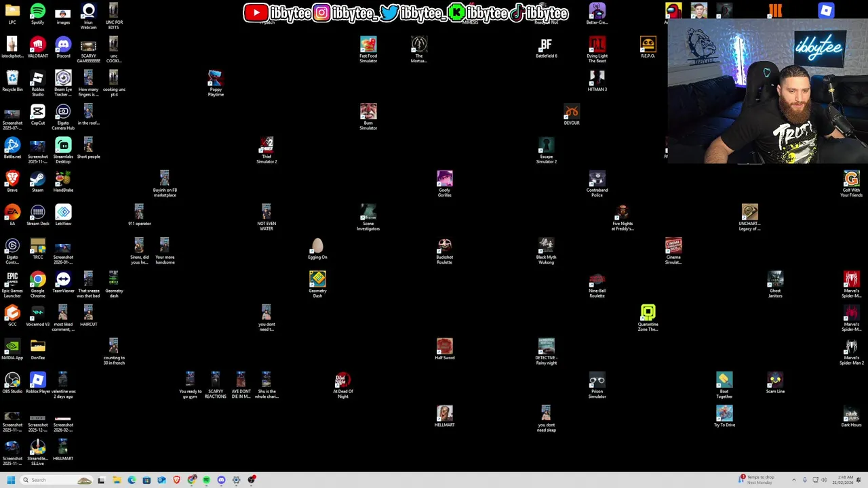Open Fast Food Simulator game shortcut
Viewport: 868px width, 488px height.
coord(368,50)
